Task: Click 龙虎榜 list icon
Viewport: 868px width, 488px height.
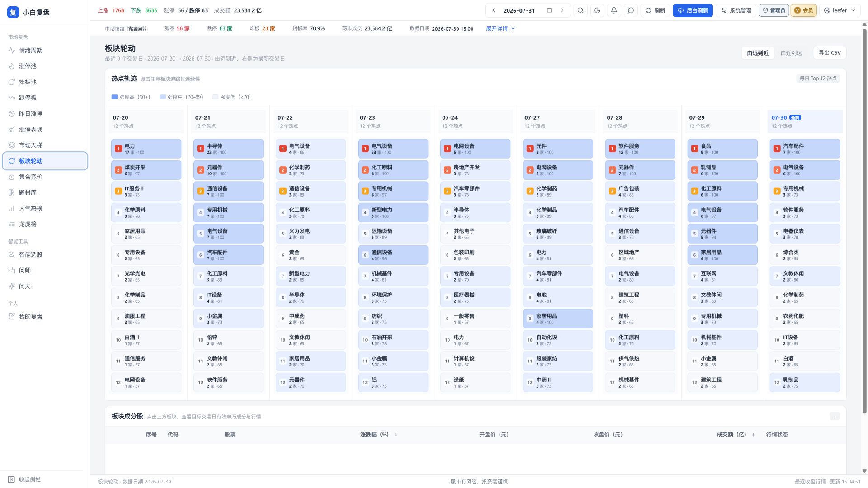Action: [12, 224]
